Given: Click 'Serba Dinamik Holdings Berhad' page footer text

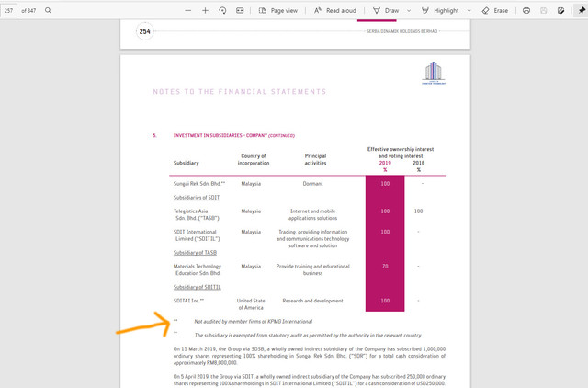Looking at the screenshot, I should [x=402, y=31].
